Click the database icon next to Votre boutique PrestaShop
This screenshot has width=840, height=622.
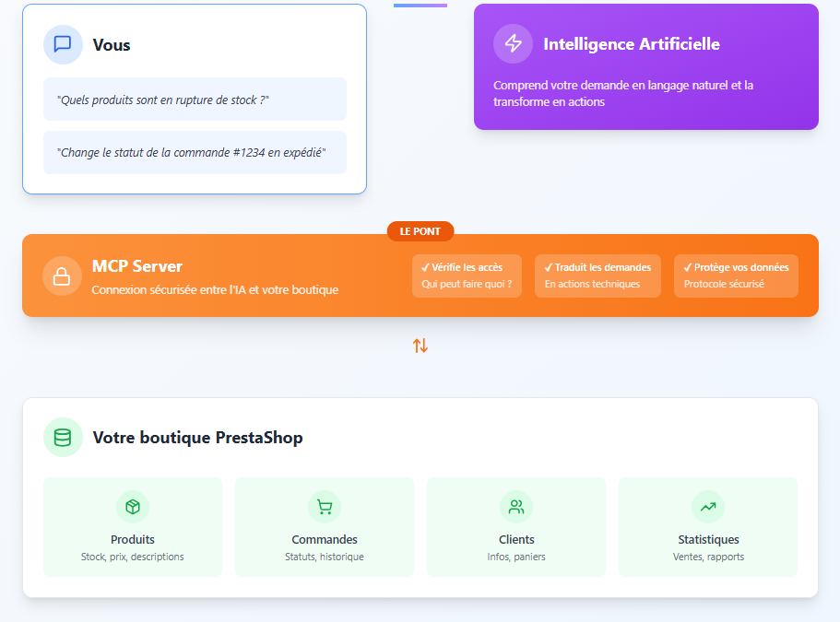63,437
